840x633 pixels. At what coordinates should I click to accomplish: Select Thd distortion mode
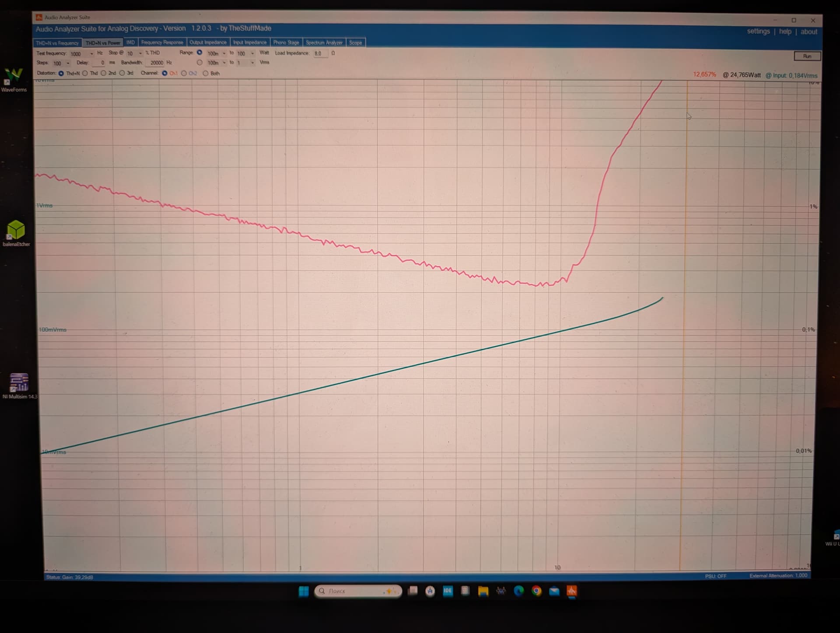tap(85, 73)
